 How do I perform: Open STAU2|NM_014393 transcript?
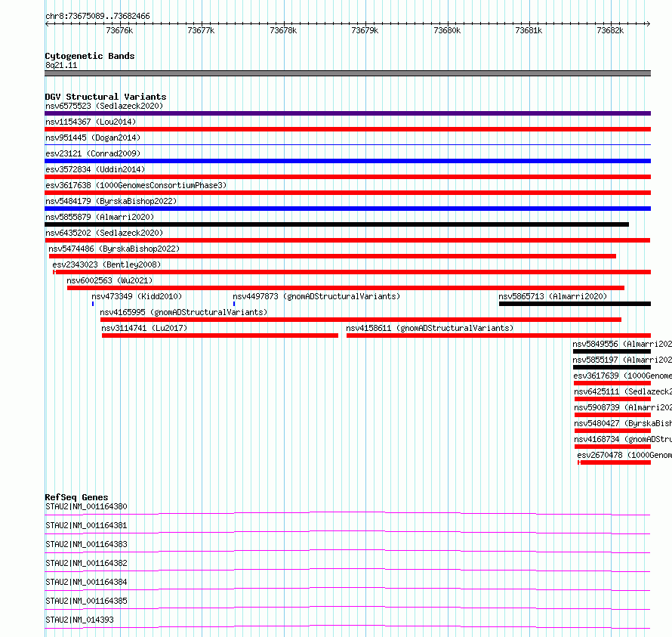[x=79, y=620]
